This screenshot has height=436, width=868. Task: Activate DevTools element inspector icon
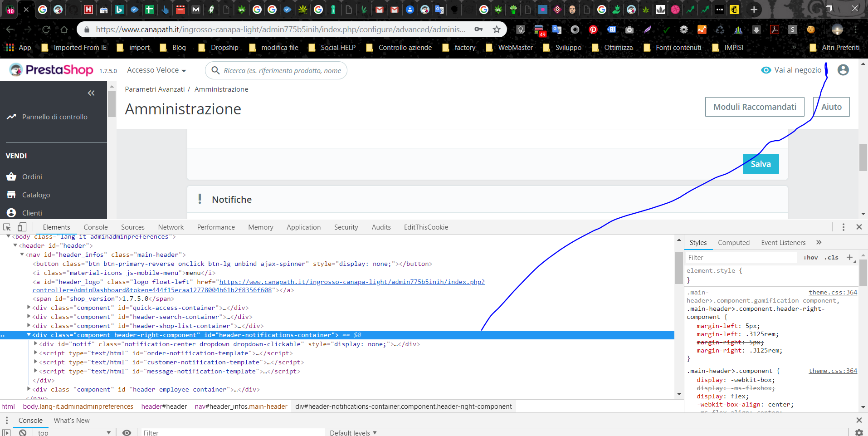[x=7, y=227]
